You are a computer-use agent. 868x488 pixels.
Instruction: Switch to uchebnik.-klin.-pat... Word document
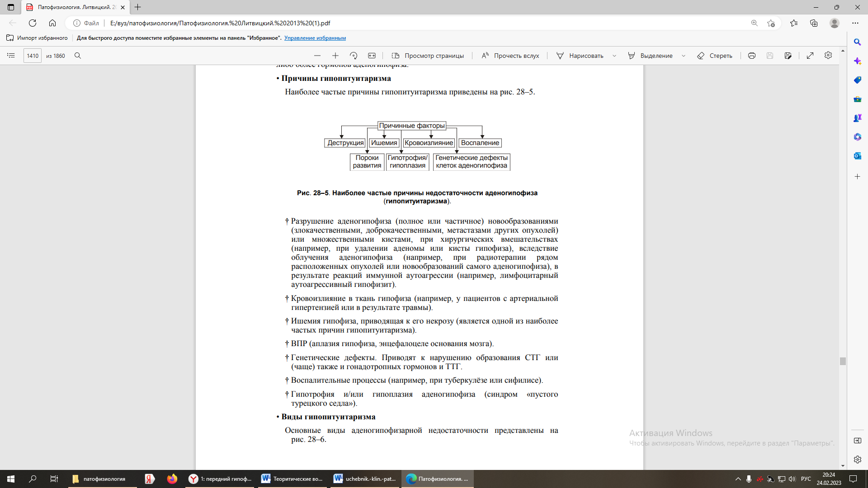pyautogui.click(x=365, y=479)
